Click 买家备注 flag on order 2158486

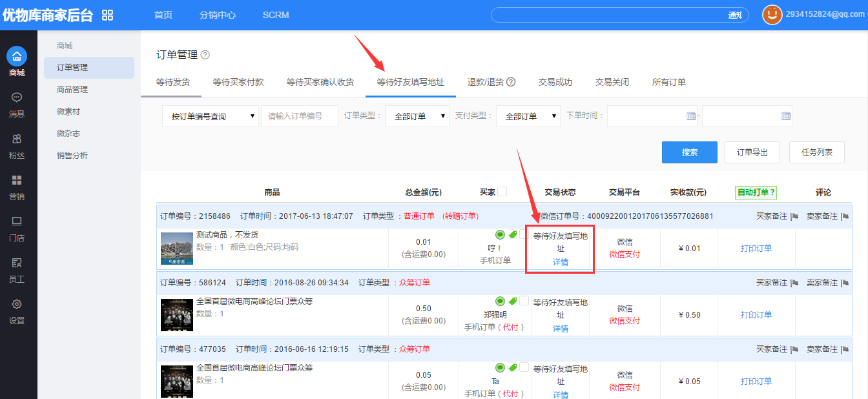tap(794, 216)
